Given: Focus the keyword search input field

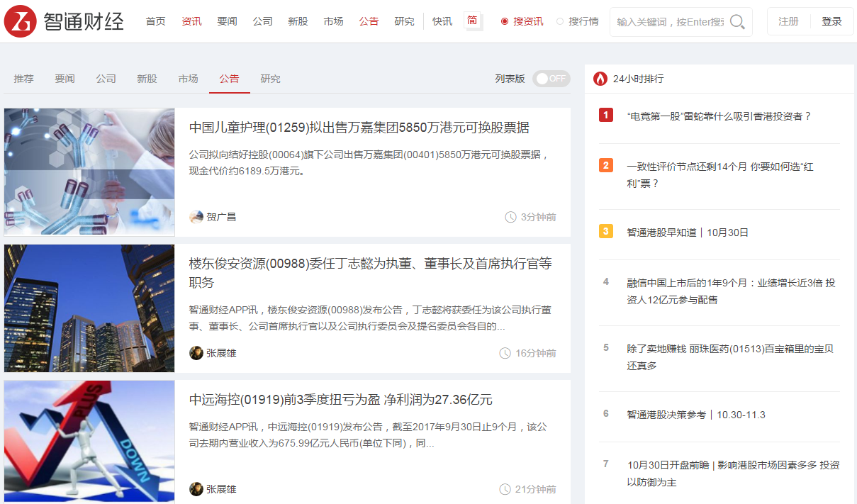Looking at the screenshot, I should tap(670, 22).
